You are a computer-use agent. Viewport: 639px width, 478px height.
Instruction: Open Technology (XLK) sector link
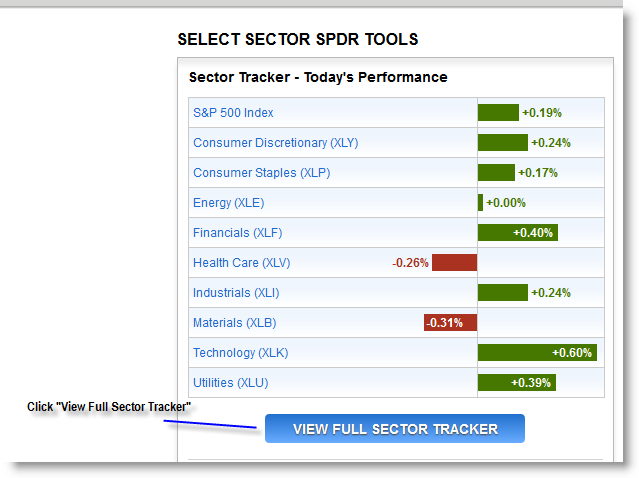click(241, 352)
